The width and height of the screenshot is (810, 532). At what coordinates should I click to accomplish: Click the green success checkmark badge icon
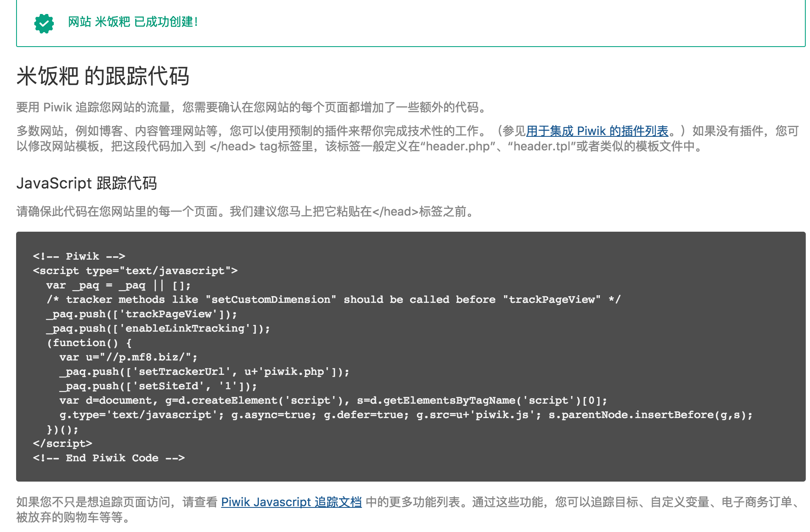(x=44, y=23)
